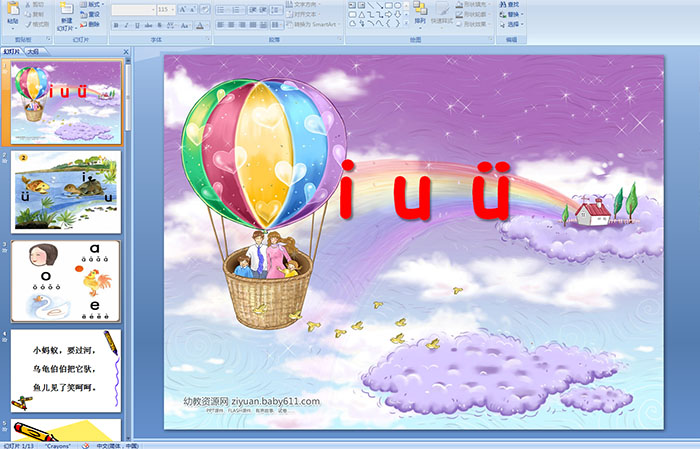Select slide 2 thumbnail with turtles
The height and width of the screenshot is (449, 700).
[x=66, y=192]
